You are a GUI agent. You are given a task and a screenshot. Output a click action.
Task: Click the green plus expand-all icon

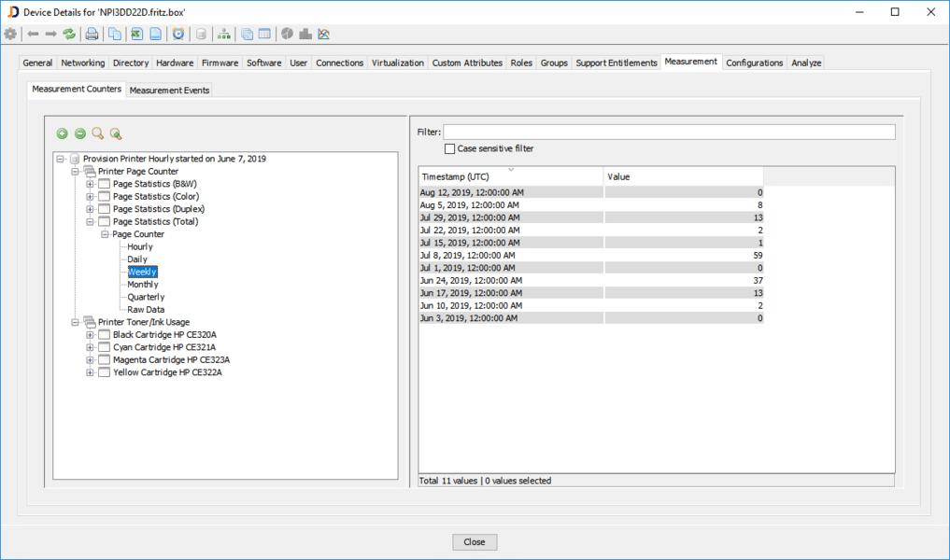click(x=63, y=134)
